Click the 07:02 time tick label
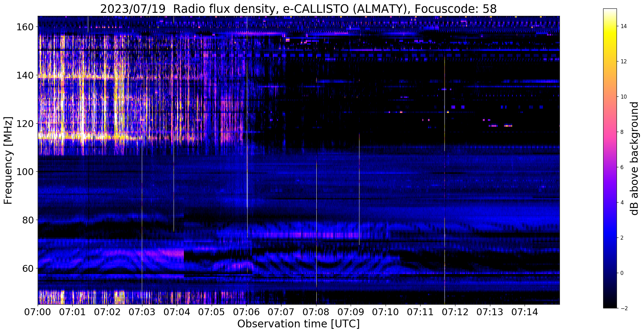 107,311
